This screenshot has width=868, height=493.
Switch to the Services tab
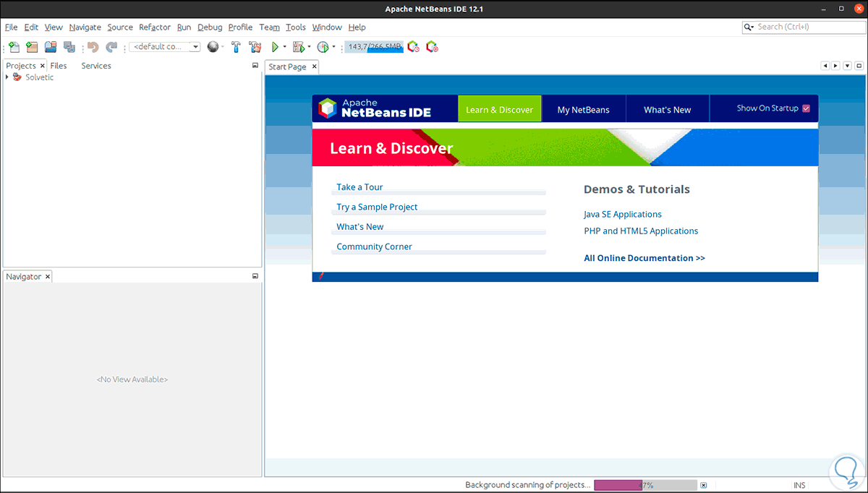[96, 65]
